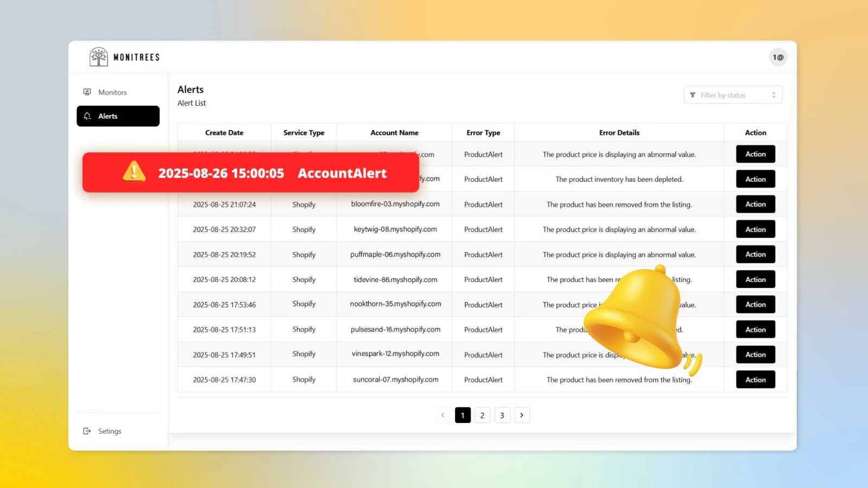Select the monitor screen icon beside Monitors
This screenshot has width=868, height=488.
tap(87, 92)
